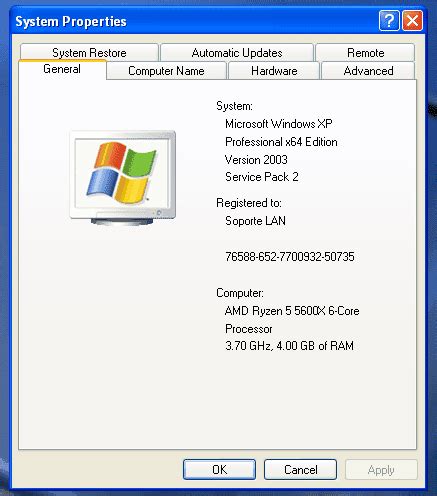Select the General tab
This screenshot has height=496, width=437.
coord(62,69)
